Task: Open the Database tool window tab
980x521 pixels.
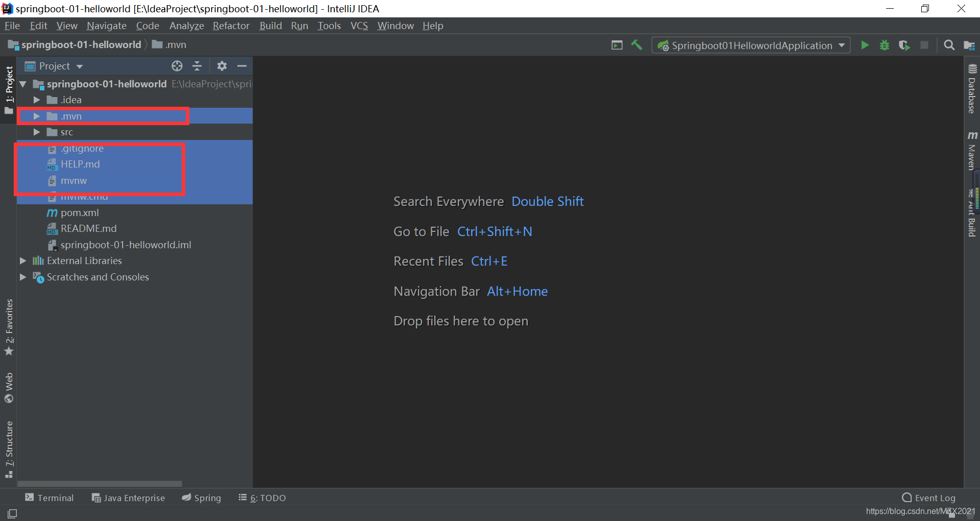Action: pos(972,88)
